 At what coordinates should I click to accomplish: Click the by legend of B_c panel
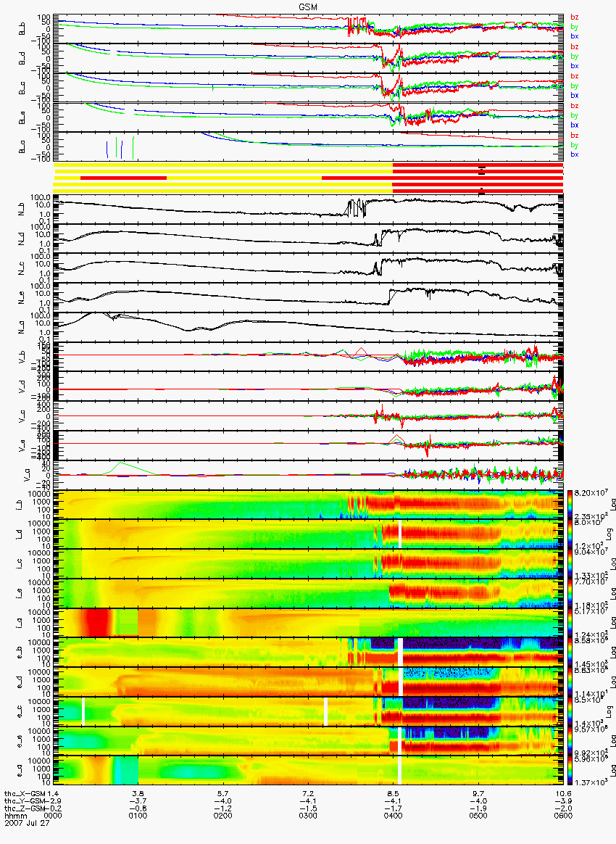pos(575,86)
